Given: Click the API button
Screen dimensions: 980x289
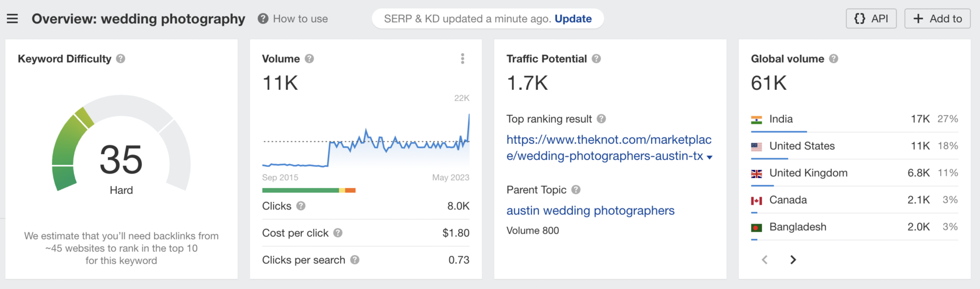Looking at the screenshot, I should coord(871,19).
